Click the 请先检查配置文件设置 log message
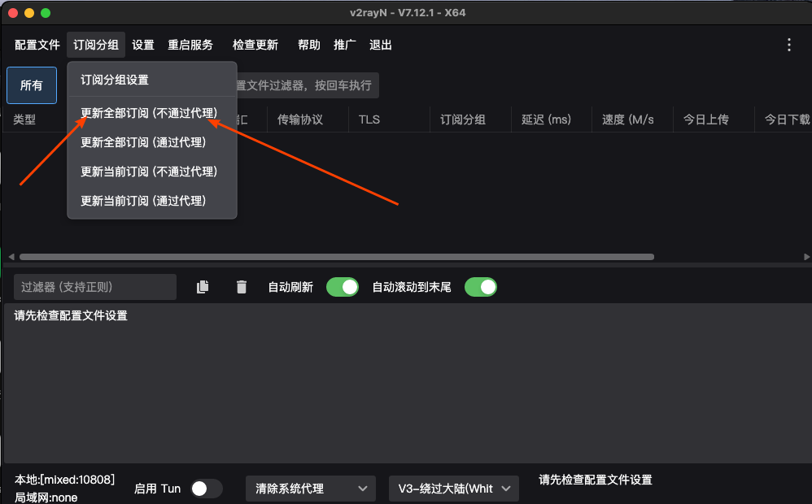 (71, 315)
